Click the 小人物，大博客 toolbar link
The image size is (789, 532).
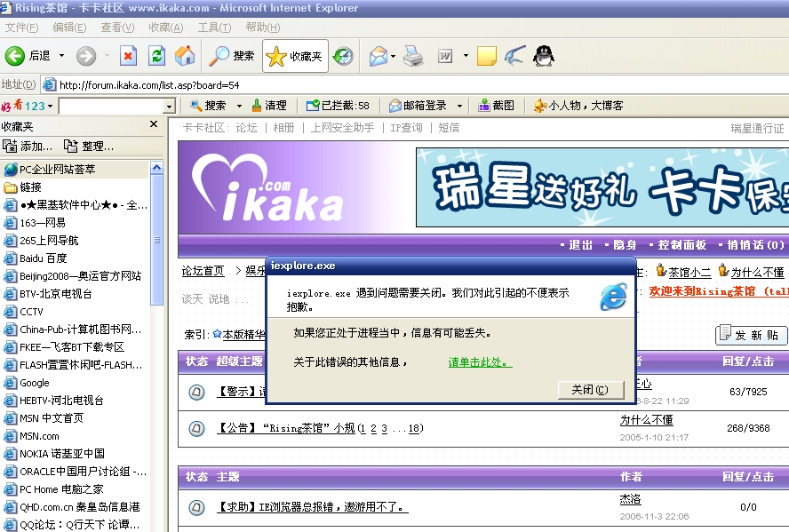pos(578,106)
